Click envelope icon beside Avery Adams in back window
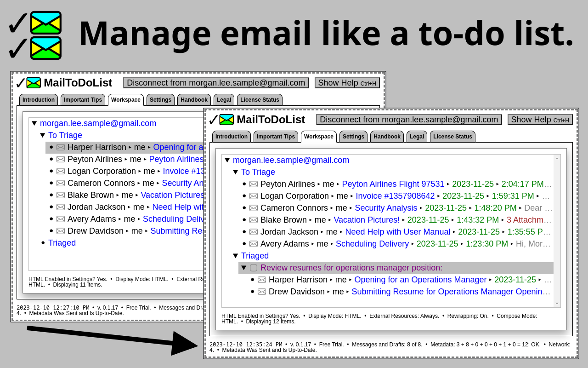The image size is (588, 368). pos(61,219)
